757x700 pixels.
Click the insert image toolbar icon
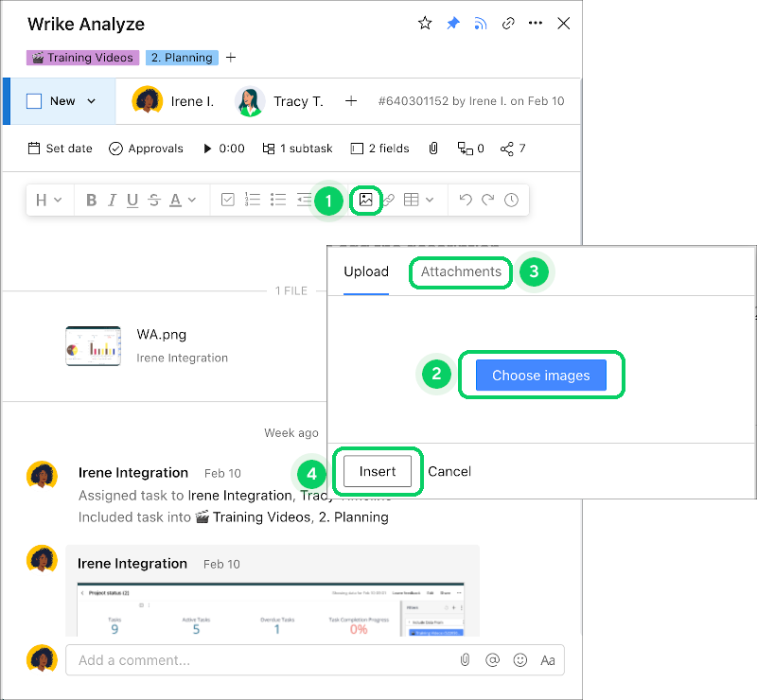[366, 200]
